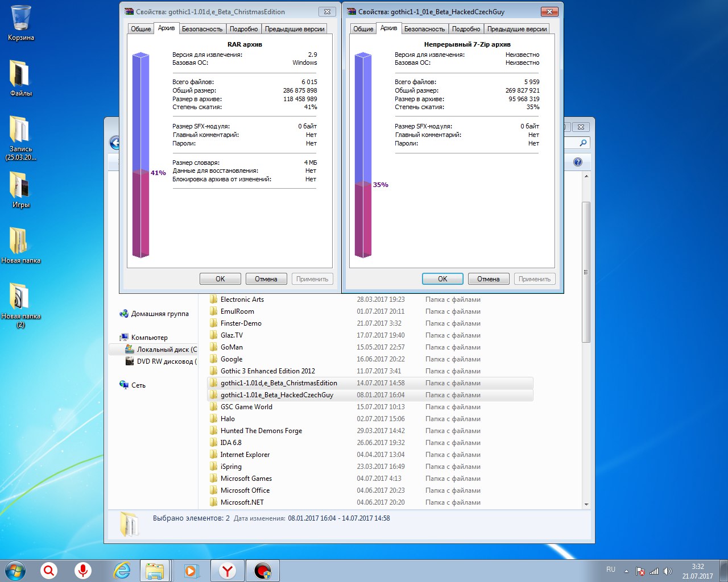
Task: Open Предыдущие версии tab in ChristmasEdition properties
Action: point(295,29)
